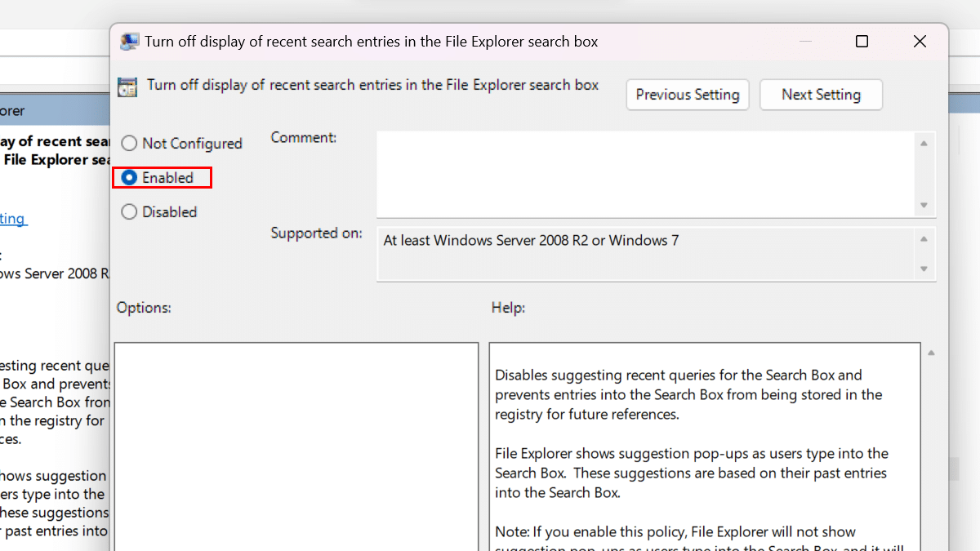Select the Disabled radio button

click(x=129, y=212)
